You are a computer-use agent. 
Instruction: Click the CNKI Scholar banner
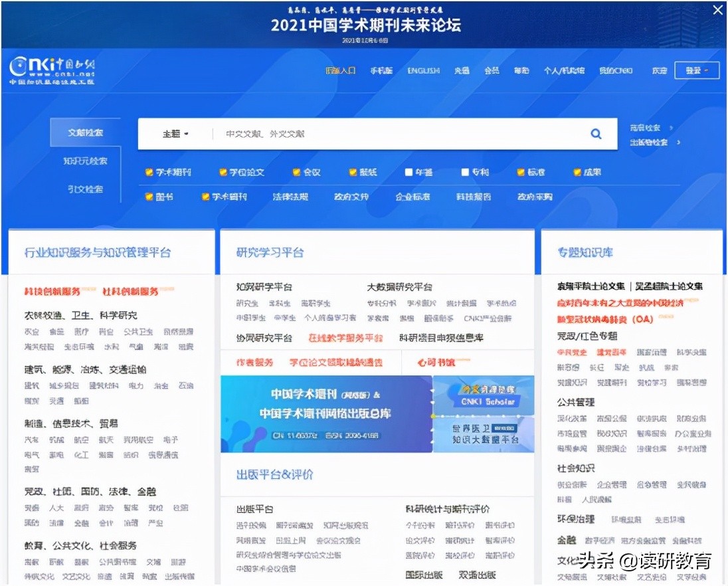pos(484,395)
